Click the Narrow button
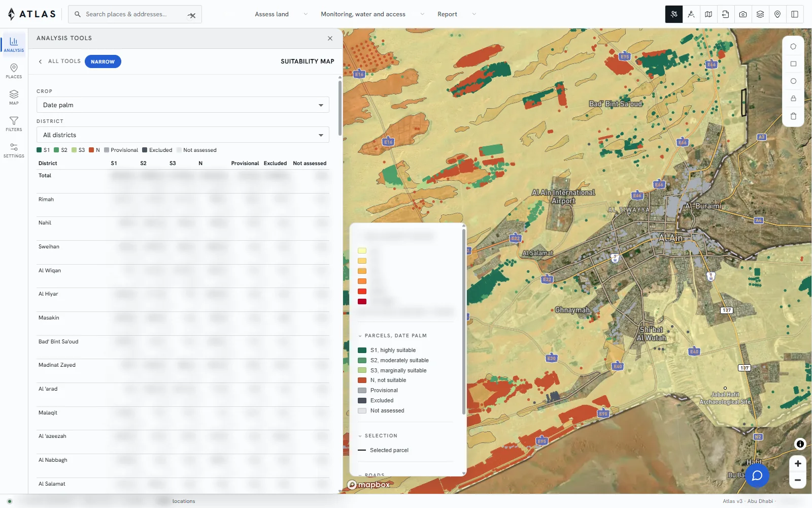The width and height of the screenshot is (812, 508). click(103, 61)
